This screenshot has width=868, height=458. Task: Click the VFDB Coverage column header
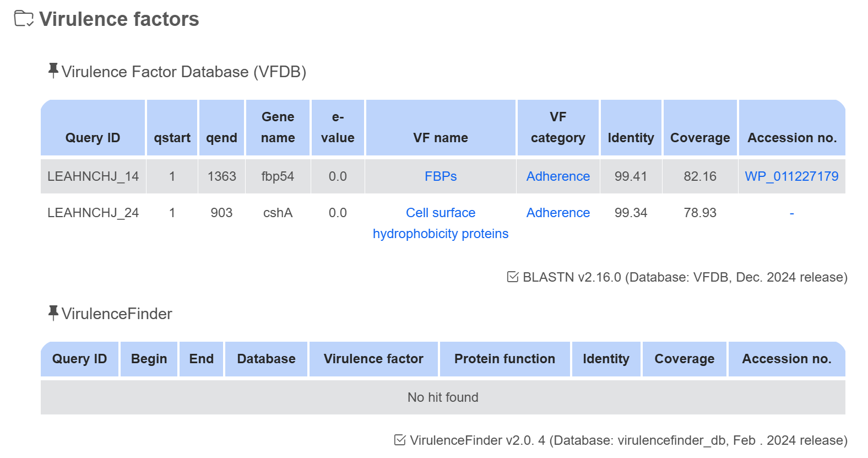tap(699, 138)
